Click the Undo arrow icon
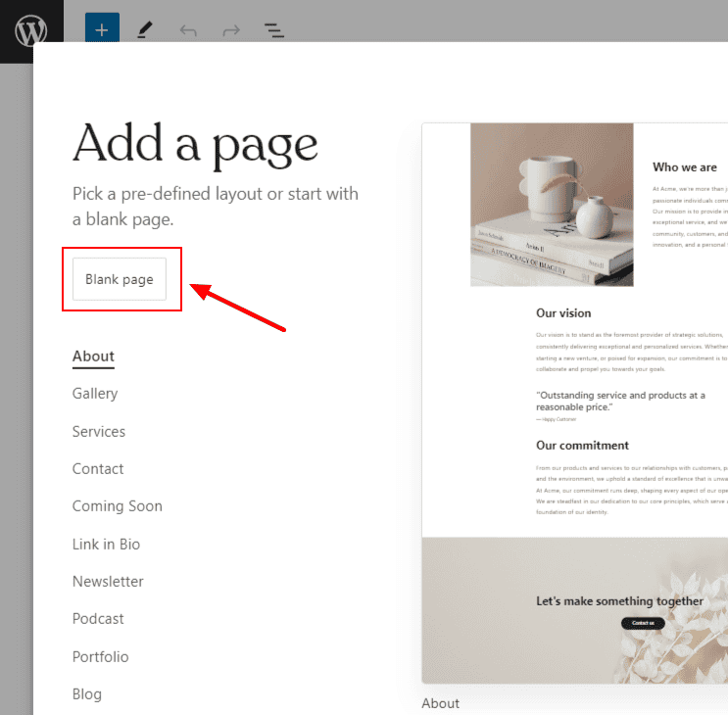 188,30
